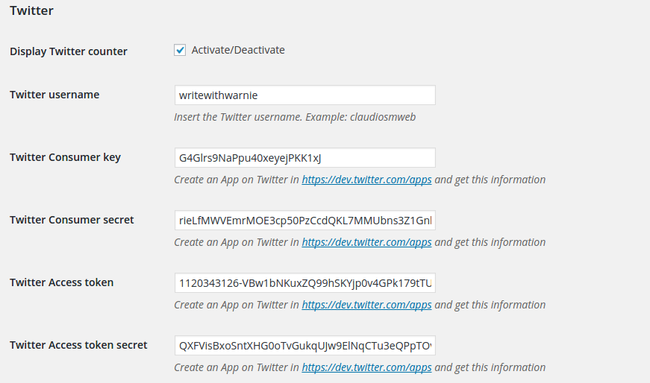Follow dev.twitter.com/apps link under Access token

pyautogui.click(x=366, y=305)
